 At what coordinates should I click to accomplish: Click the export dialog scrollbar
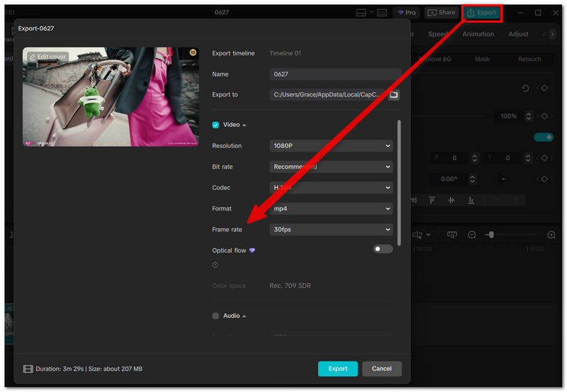399,183
